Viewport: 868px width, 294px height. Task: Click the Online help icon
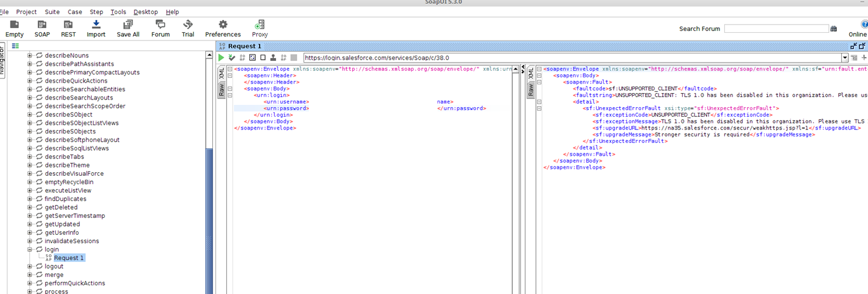(x=864, y=25)
